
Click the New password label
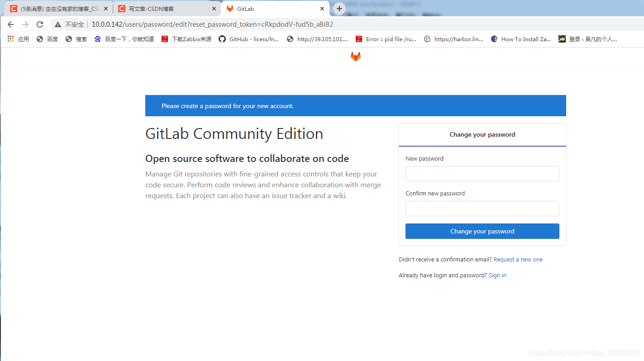[x=424, y=159]
